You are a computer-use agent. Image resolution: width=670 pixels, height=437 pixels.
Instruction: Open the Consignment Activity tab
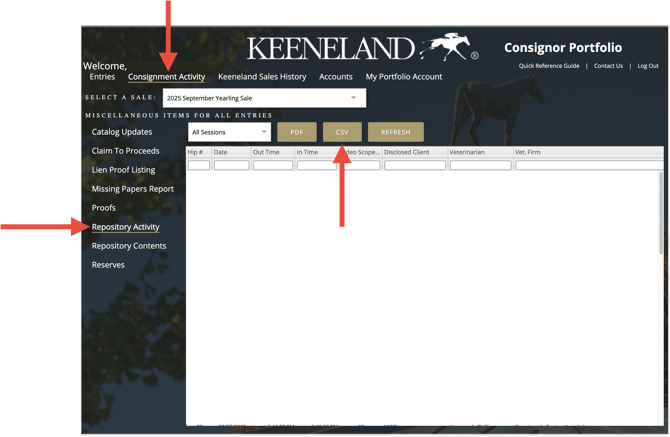(167, 77)
